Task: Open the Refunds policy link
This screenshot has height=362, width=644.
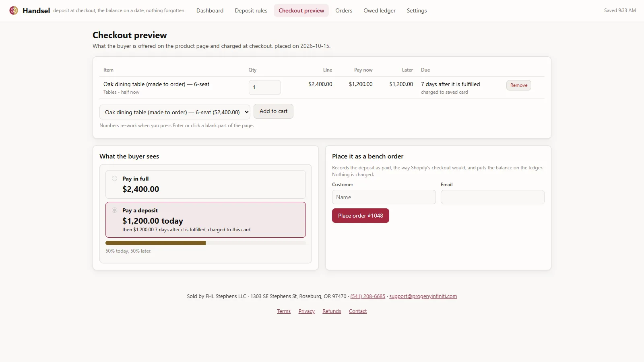Action: [x=332, y=311]
